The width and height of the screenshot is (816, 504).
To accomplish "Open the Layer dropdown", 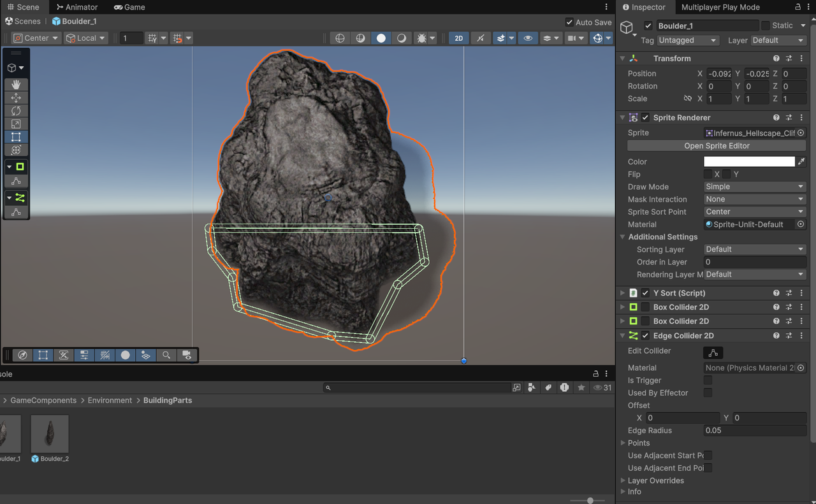I will pyautogui.click(x=778, y=40).
